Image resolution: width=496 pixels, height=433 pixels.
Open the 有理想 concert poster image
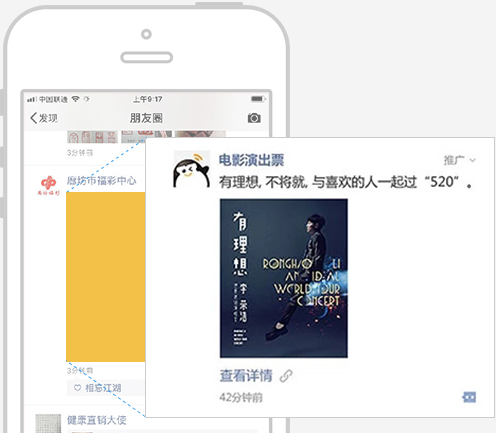[284, 278]
